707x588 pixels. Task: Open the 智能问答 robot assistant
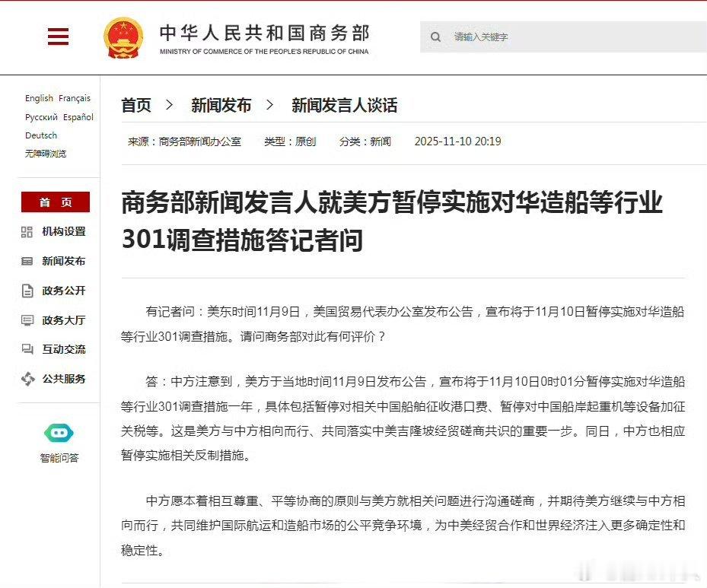point(59,433)
